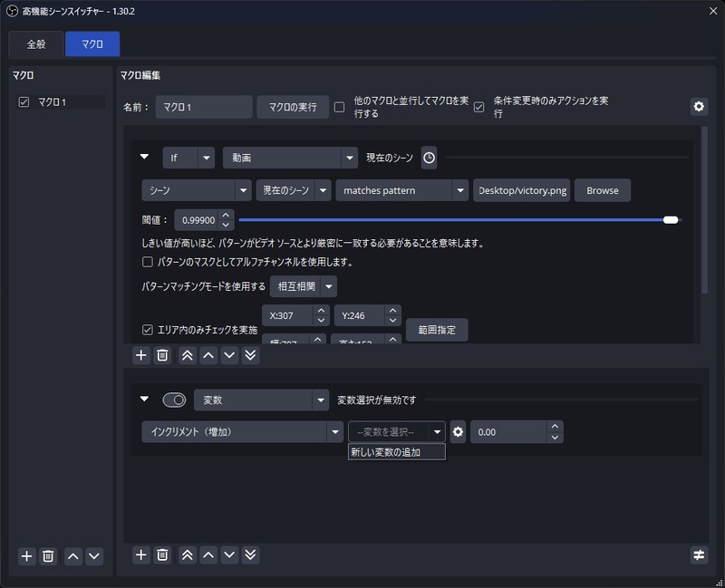This screenshot has width=725, height=588.
Task: Switch to the マクロ tab
Action: click(x=92, y=44)
